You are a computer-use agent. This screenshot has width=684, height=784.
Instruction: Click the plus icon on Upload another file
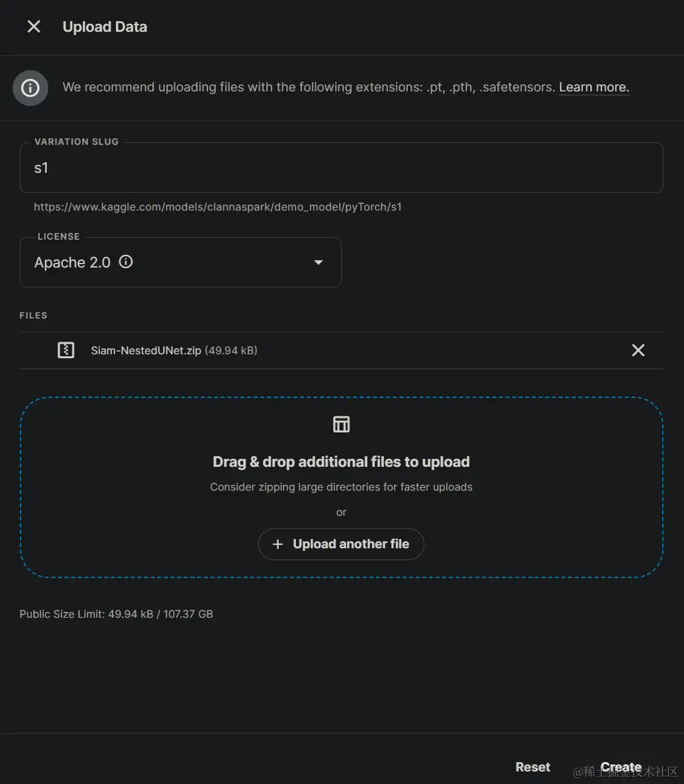pyautogui.click(x=277, y=544)
